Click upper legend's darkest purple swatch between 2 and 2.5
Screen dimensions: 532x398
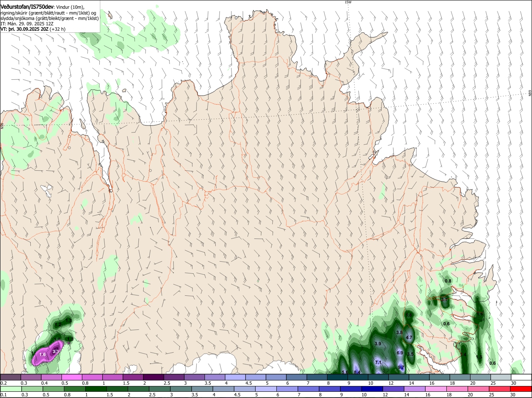tap(153, 377)
